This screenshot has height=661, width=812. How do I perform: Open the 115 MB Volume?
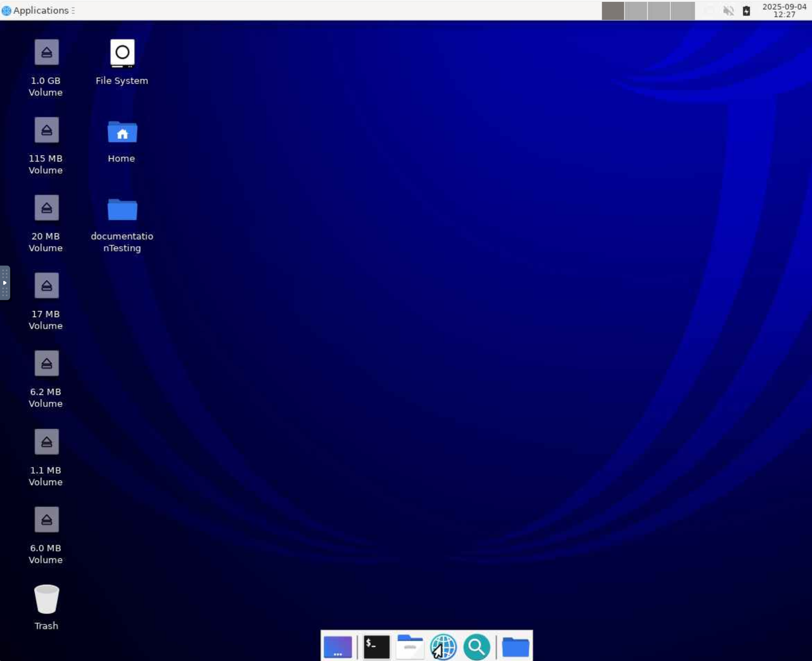click(x=46, y=130)
